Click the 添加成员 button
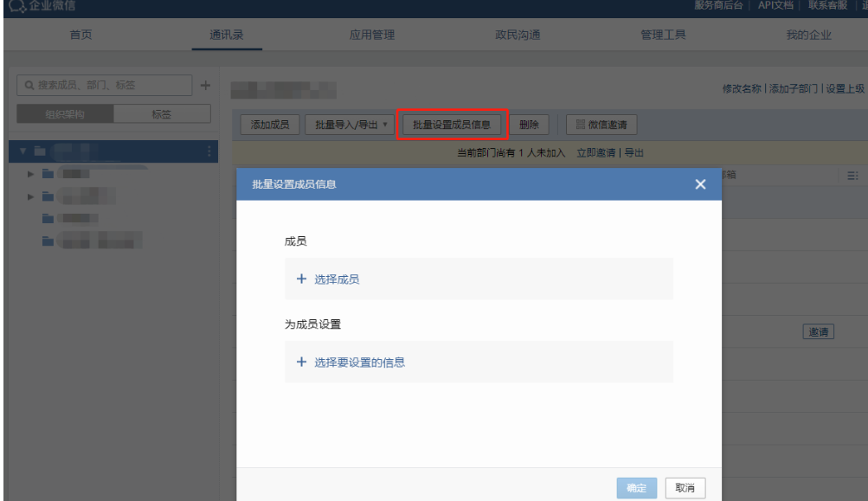Image resolution: width=868 pixels, height=501 pixels. pos(268,124)
